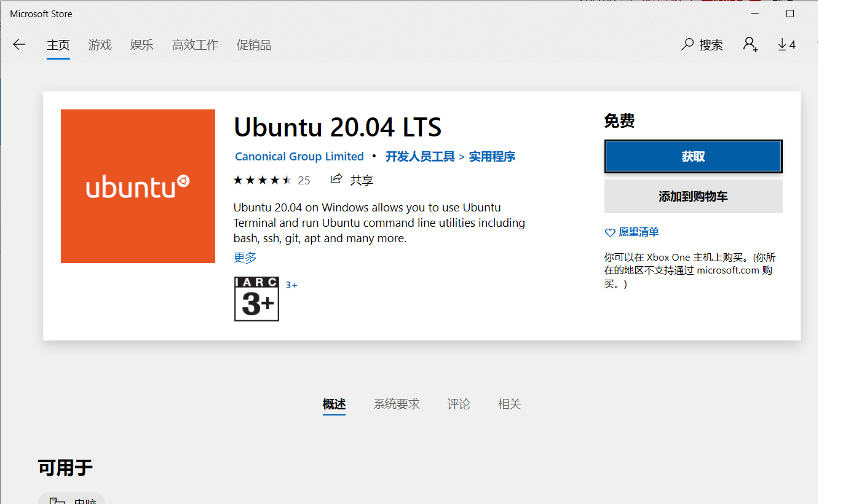
Task: Click the Ubuntu app logo
Action: [x=138, y=186]
